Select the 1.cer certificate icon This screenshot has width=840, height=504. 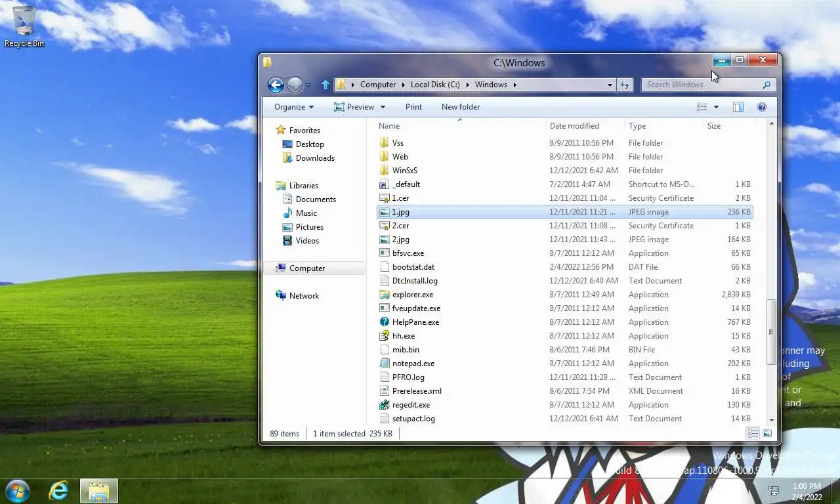pyautogui.click(x=385, y=198)
